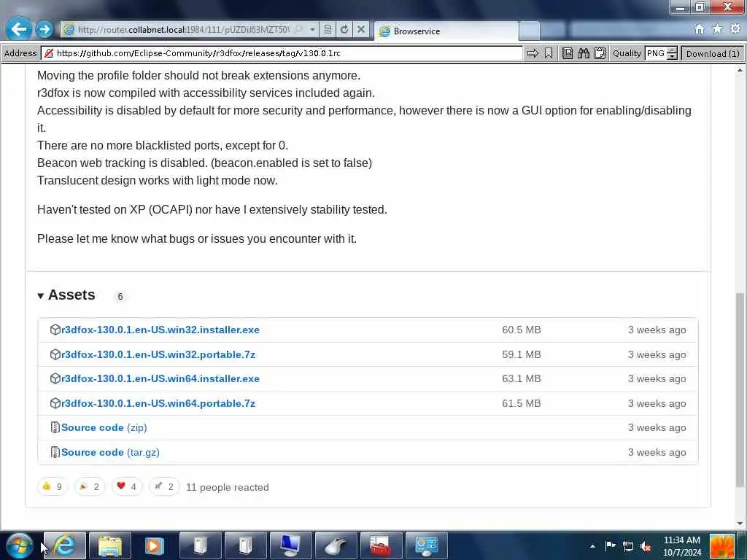747x560 pixels.
Task: Download Source code (tar.gz)
Action: pyautogui.click(x=111, y=452)
